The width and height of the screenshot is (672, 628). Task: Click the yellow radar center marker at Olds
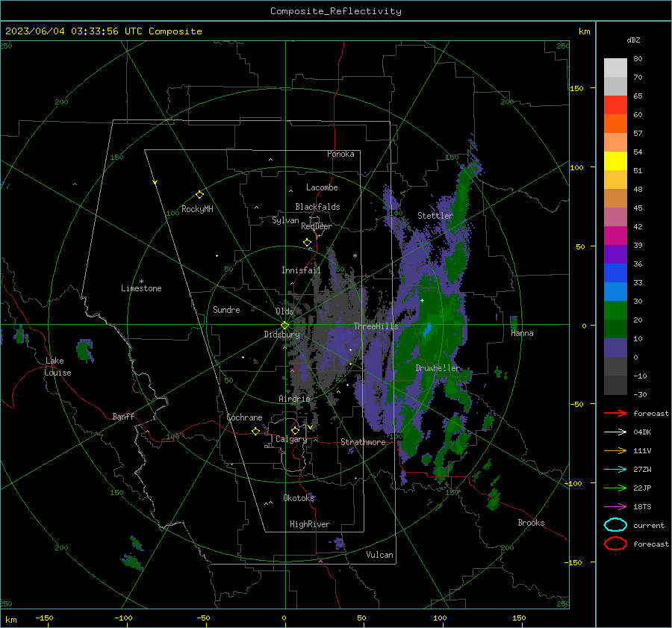284,326
